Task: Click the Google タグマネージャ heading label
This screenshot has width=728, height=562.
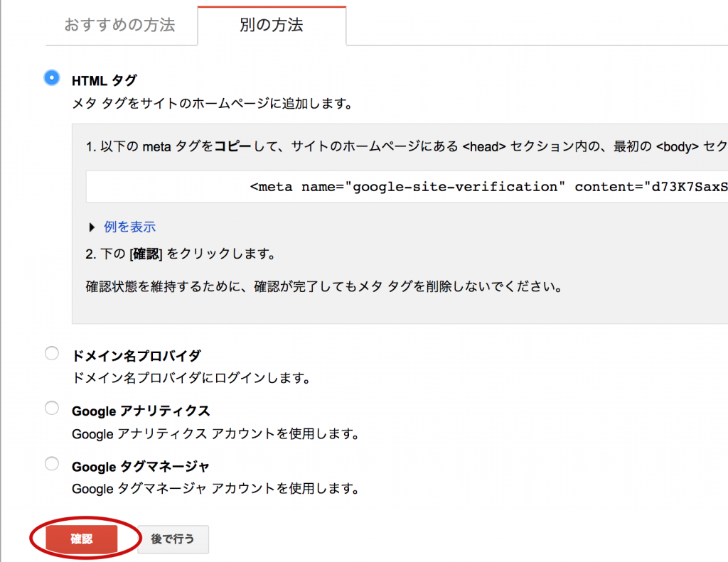Action: (141, 466)
